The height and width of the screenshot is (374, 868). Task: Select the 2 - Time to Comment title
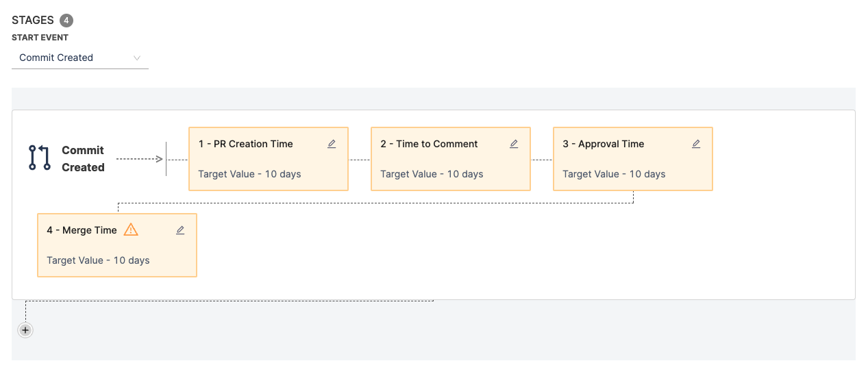click(x=429, y=144)
